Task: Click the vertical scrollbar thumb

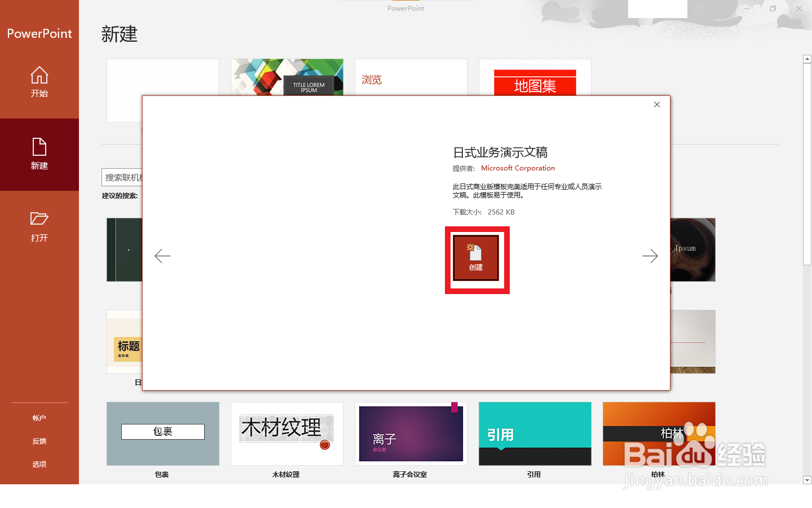Action: coord(807,164)
